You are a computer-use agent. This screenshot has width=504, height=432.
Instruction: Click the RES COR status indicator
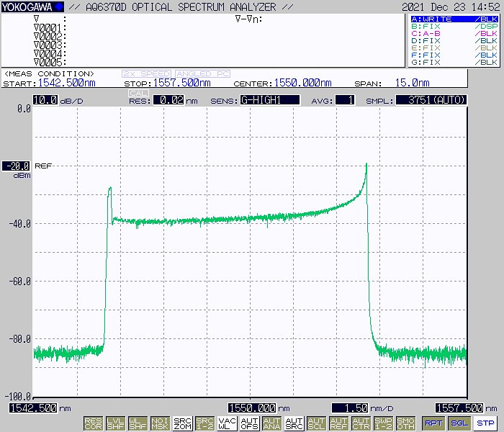coord(93,423)
